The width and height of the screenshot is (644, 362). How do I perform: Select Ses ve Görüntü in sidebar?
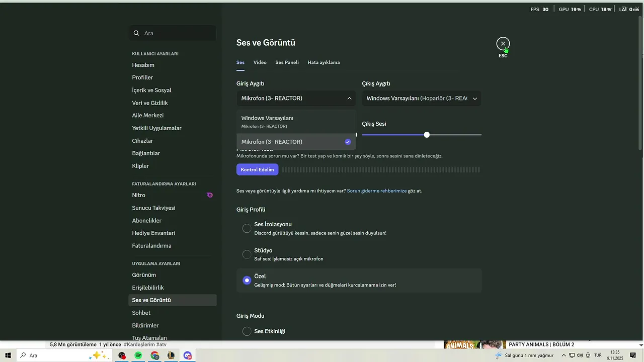[x=173, y=300]
